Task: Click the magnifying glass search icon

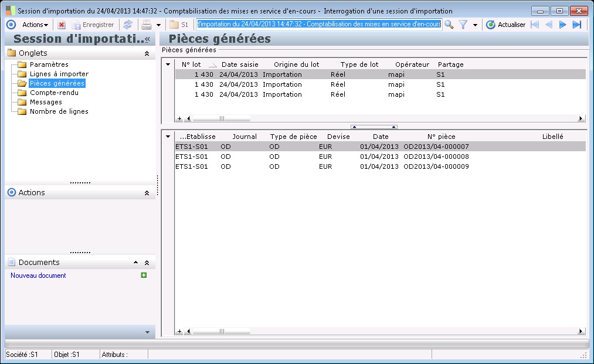Action: [449, 25]
